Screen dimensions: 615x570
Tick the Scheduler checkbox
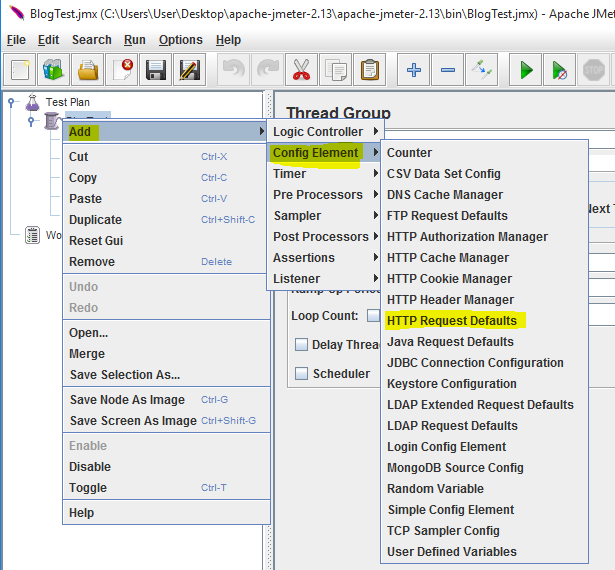pos(301,373)
